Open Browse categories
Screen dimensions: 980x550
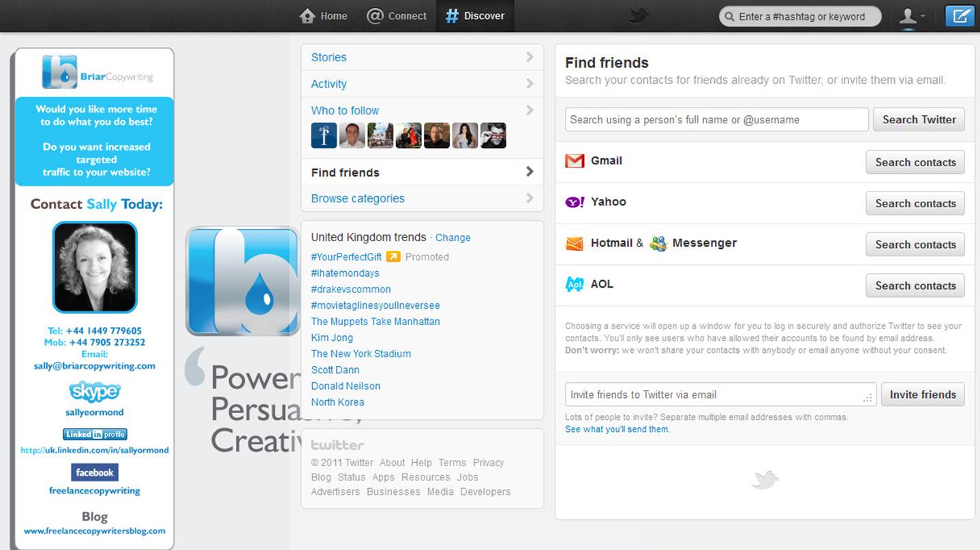(358, 198)
